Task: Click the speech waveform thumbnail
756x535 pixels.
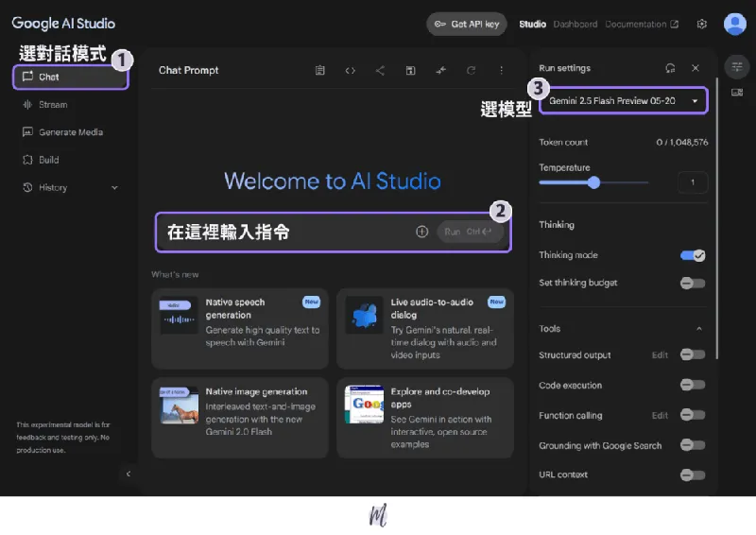Action: [x=179, y=315]
